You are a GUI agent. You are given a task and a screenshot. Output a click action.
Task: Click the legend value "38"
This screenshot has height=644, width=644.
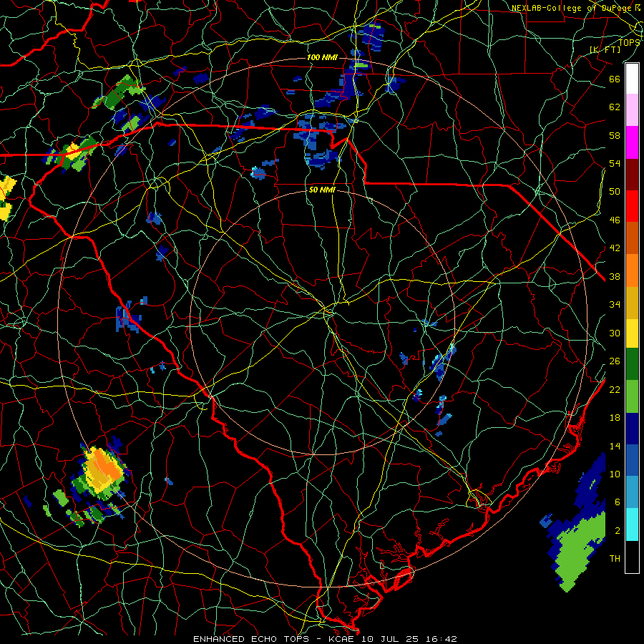pyautogui.click(x=615, y=277)
